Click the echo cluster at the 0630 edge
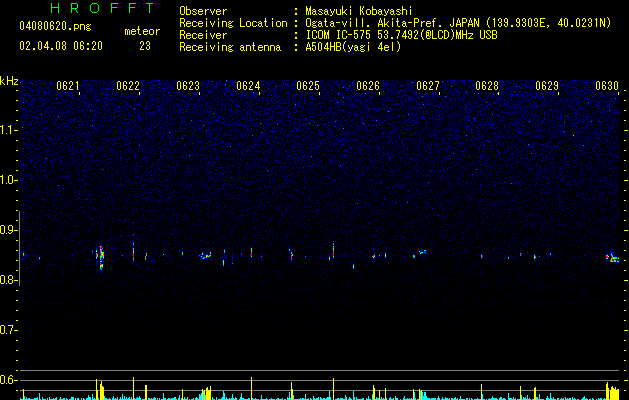Viewport: 629px width, 400px height. (x=612, y=257)
